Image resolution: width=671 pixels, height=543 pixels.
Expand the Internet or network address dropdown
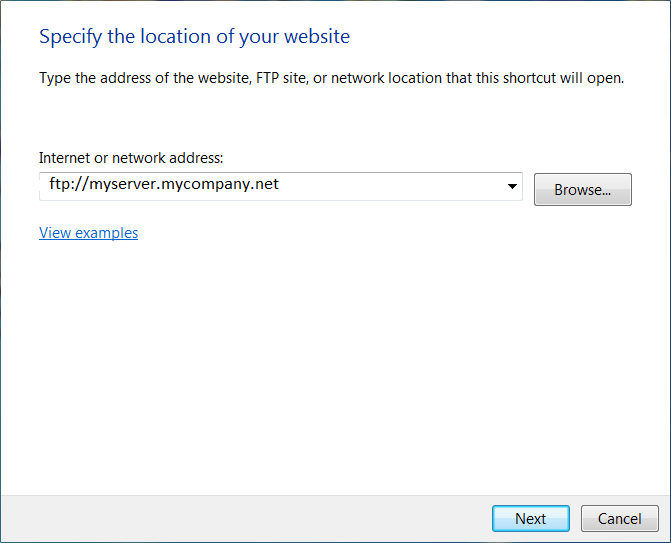tap(511, 186)
